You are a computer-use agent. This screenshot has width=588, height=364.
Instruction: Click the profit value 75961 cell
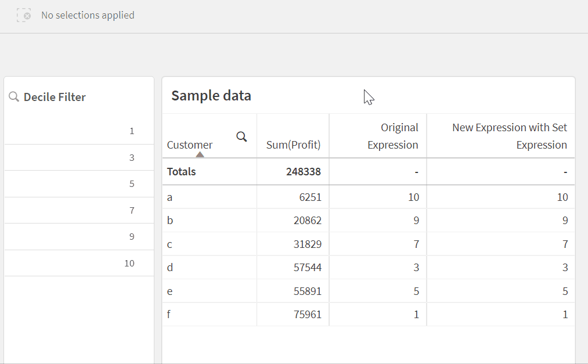pyautogui.click(x=307, y=314)
